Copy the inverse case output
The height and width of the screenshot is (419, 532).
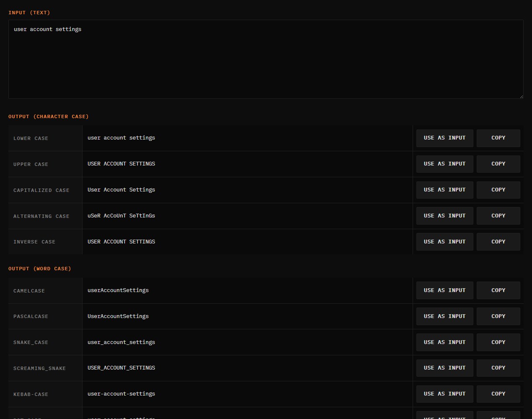coord(498,242)
